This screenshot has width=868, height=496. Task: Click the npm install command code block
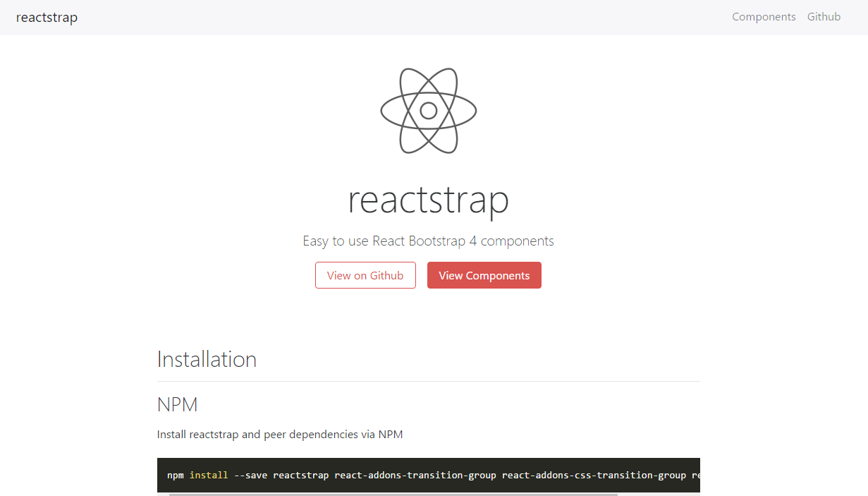pos(429,475)
